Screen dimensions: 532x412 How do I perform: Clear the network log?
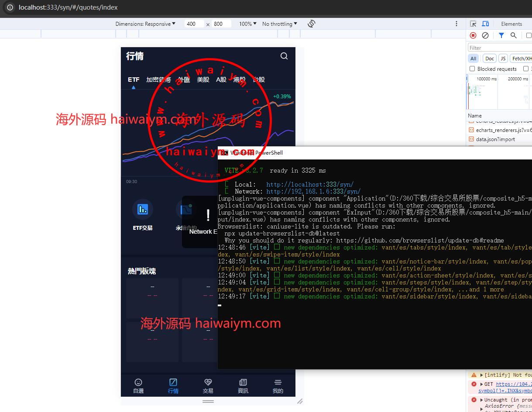(485, 35)
